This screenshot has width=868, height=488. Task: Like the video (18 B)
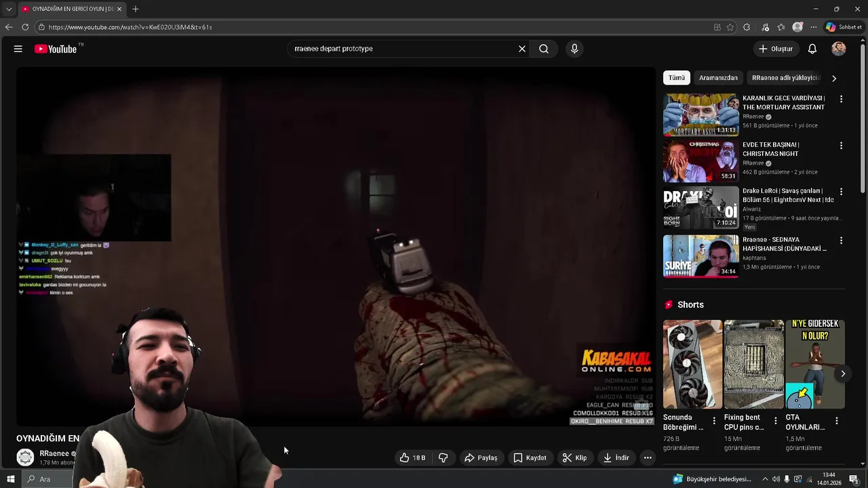click(x=412, y=457)
